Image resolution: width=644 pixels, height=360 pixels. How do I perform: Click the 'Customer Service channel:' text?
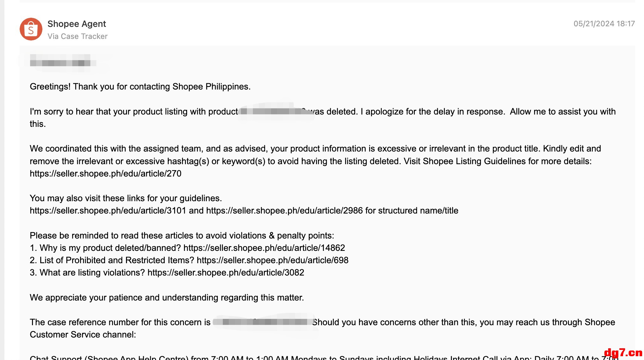coord(83,335)
